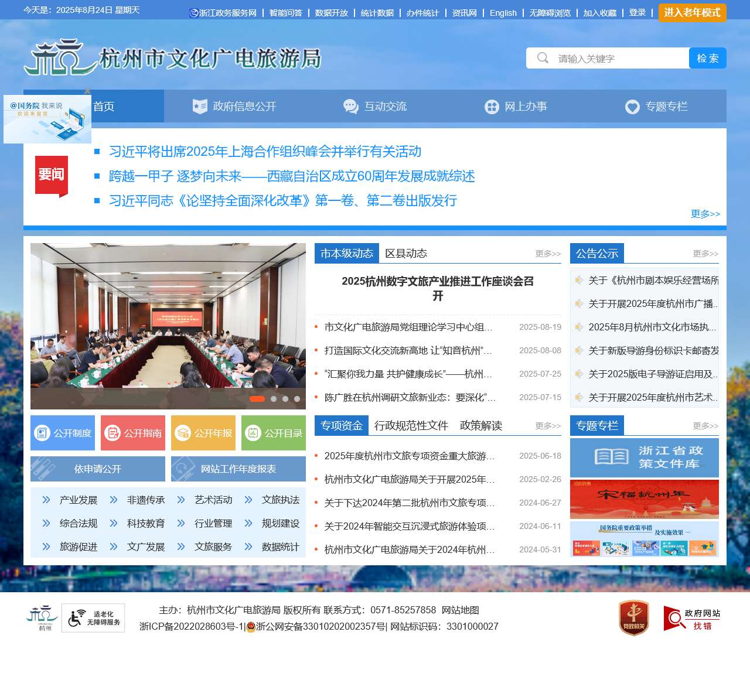Click the 党政机关 red badge icon

[x=633, y=618]
